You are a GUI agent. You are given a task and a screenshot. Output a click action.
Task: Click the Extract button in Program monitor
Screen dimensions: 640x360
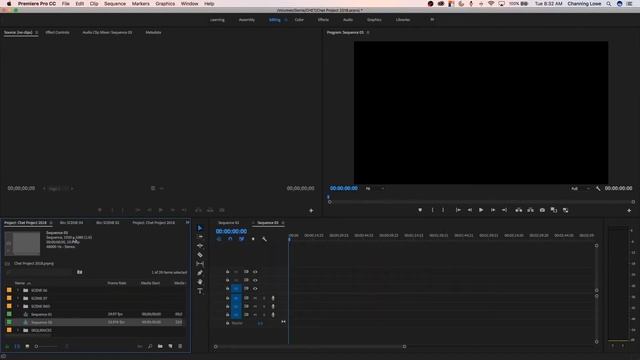tap(530, 210)
